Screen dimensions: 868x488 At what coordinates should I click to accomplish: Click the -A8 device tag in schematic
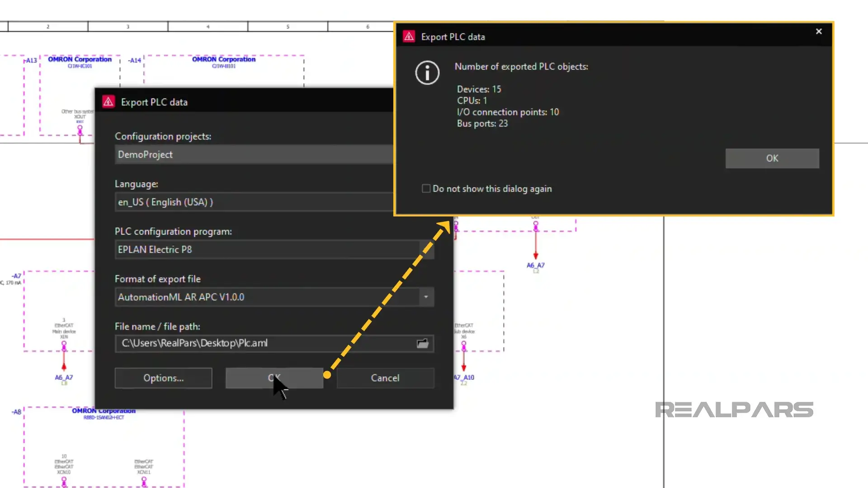pyautogui.click(x=17, y=412)
